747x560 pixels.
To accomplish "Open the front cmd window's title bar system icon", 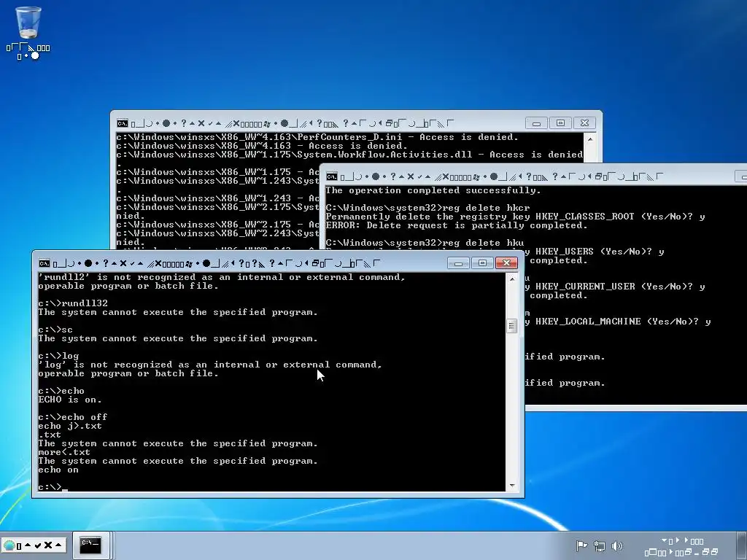I will [44, 263].
